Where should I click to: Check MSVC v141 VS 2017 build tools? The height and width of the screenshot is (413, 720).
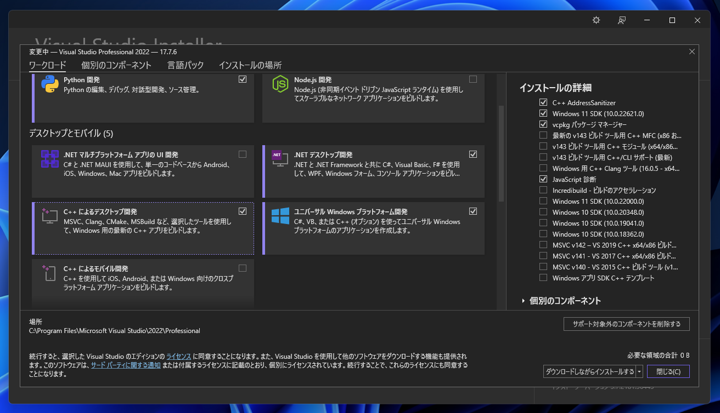coord(543,255)
